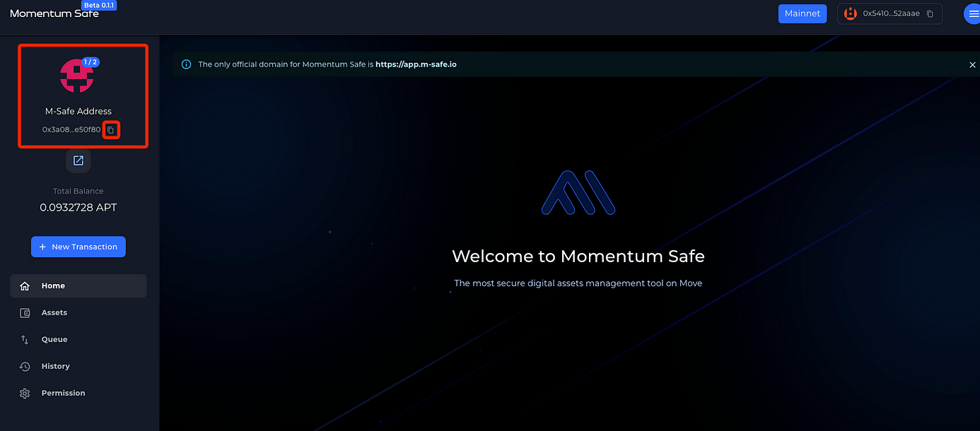Click the info icon in the banner
Screen dimensions: 980x431
[x=186, y=64]
